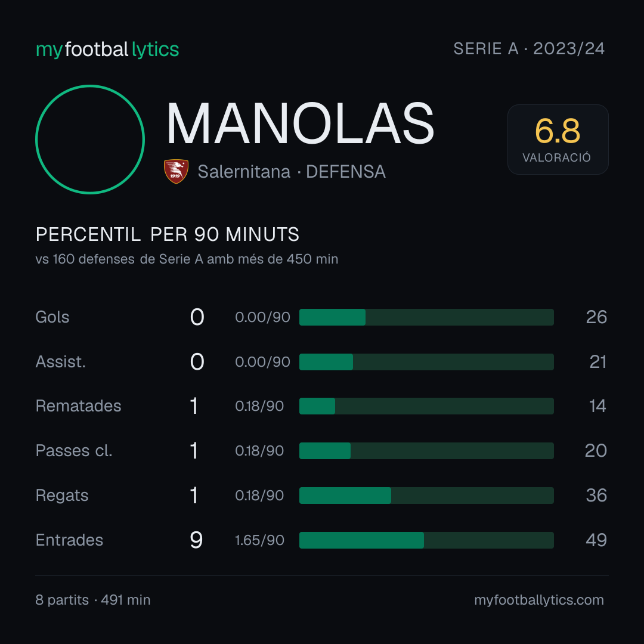644x644 pixels.
Task: Click the Rematades percentile bar
Action: click(426, 406)
